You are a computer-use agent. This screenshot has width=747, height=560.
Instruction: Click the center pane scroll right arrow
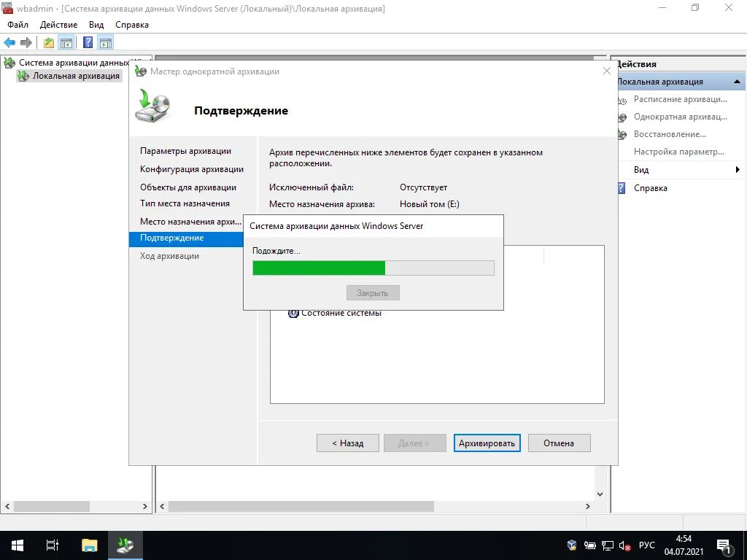587,506
